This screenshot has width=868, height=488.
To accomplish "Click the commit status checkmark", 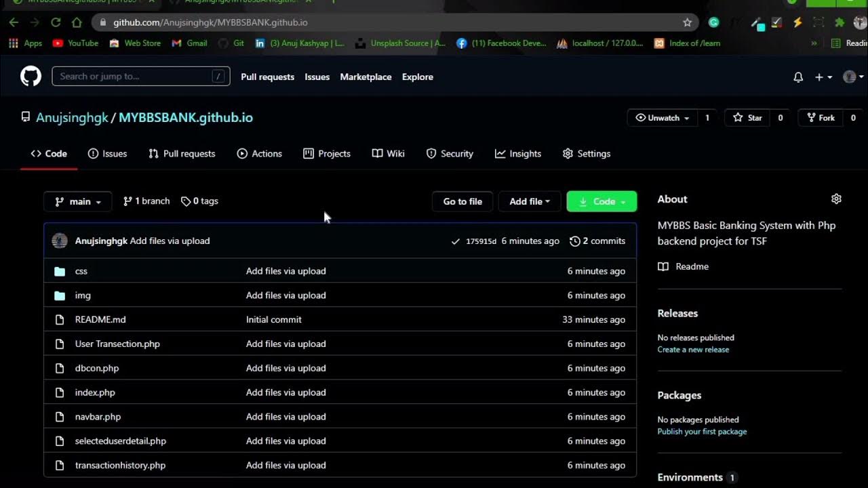I will [456, 241].
